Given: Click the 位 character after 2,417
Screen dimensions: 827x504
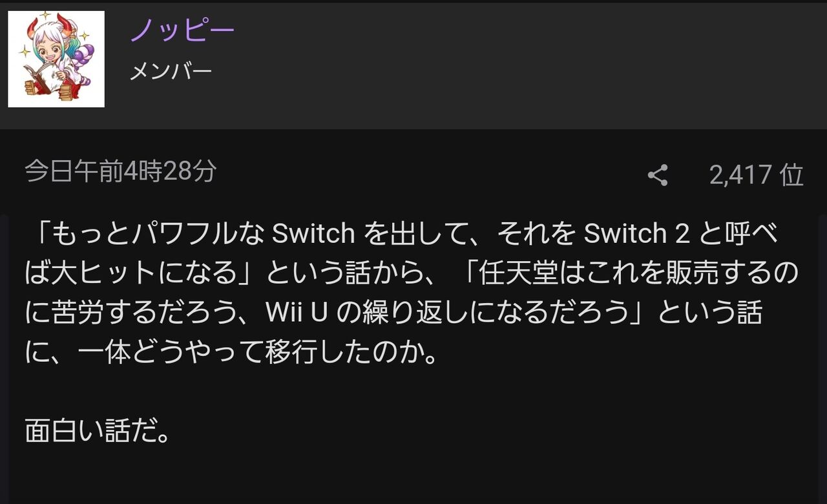Looking at the screenshot, I should pyautogui.click(x=791, y=175).
